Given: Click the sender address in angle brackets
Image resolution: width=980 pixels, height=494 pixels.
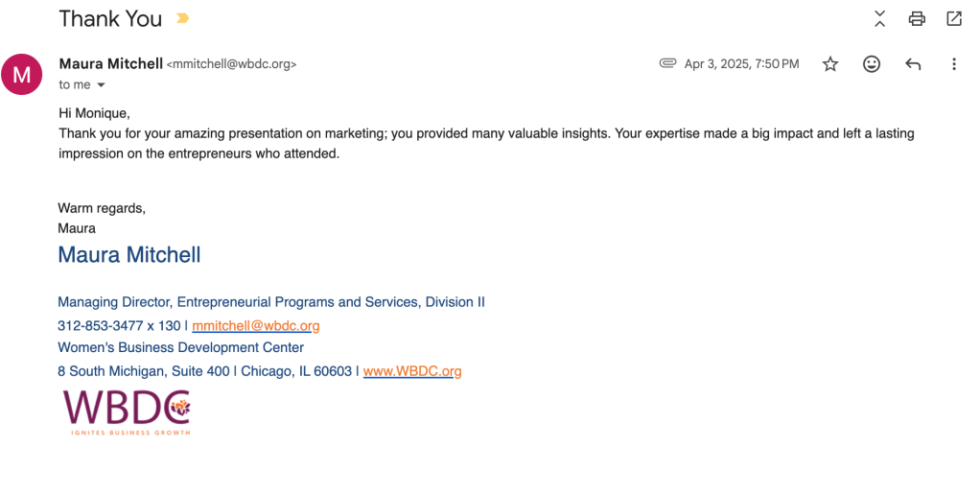Looking at the screenshot, I should [x=232, y=64].
